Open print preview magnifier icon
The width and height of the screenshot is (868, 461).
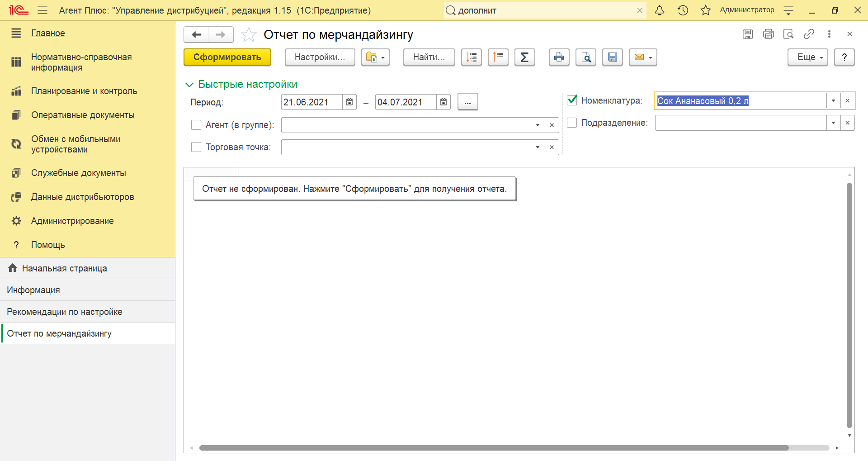586,57
